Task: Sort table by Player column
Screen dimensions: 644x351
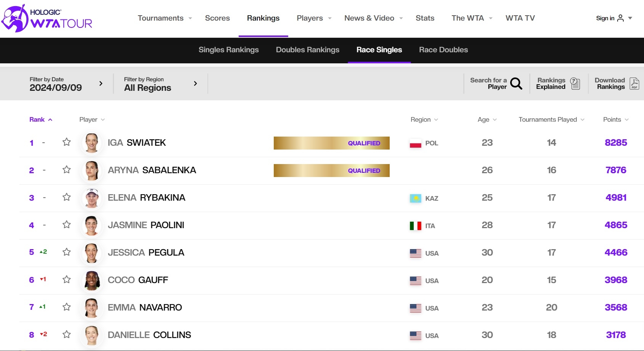Action: pos(92,119)
